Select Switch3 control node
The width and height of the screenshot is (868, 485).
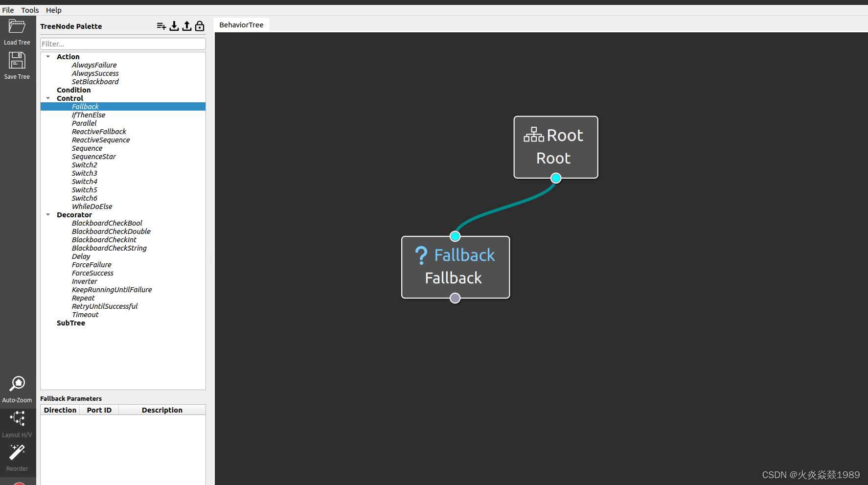tap(84, 173)
